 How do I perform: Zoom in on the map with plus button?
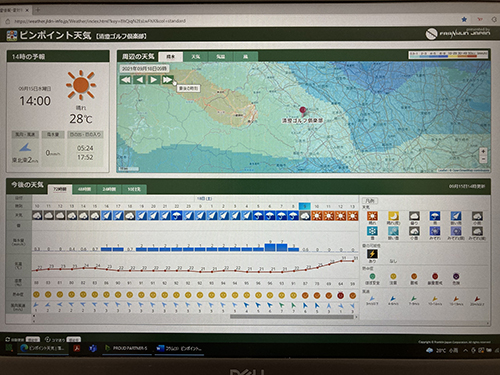[483, 152]
